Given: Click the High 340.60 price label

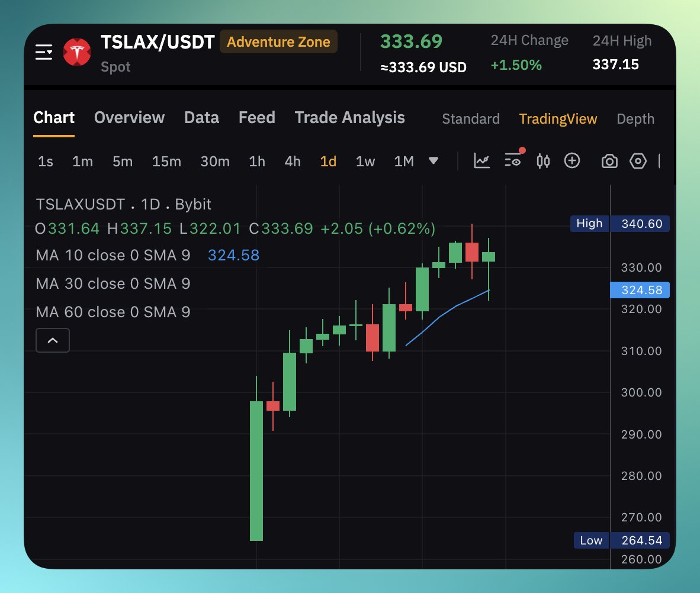Looking at the screenshot, I should click(619, 224).
